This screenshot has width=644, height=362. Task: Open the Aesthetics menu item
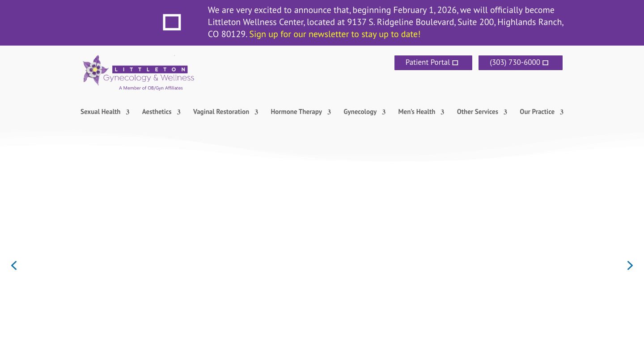coord(157,112)
